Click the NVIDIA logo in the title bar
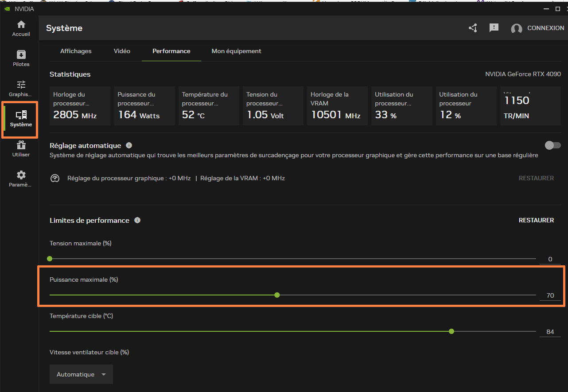 pyautogui.click(x=7, y=8)
